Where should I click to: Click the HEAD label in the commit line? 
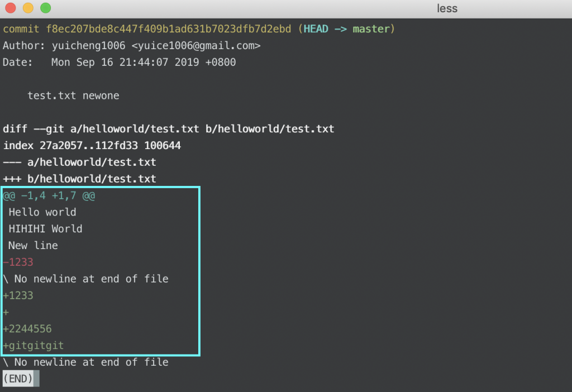pyautogui.click(x=316, y=29)
